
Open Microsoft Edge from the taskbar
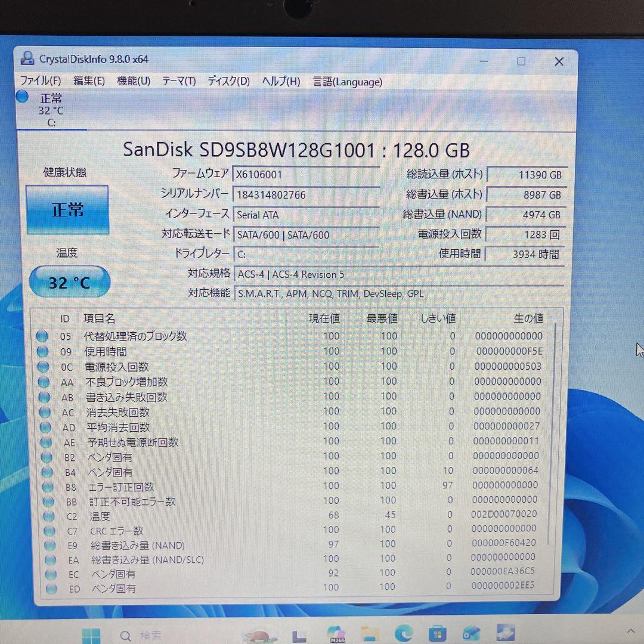[403, 634]
